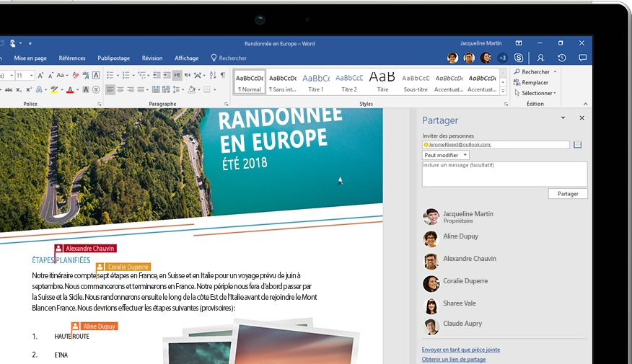
Task: Increase the font size with Grow Font
Action: (x=40, y=75)
